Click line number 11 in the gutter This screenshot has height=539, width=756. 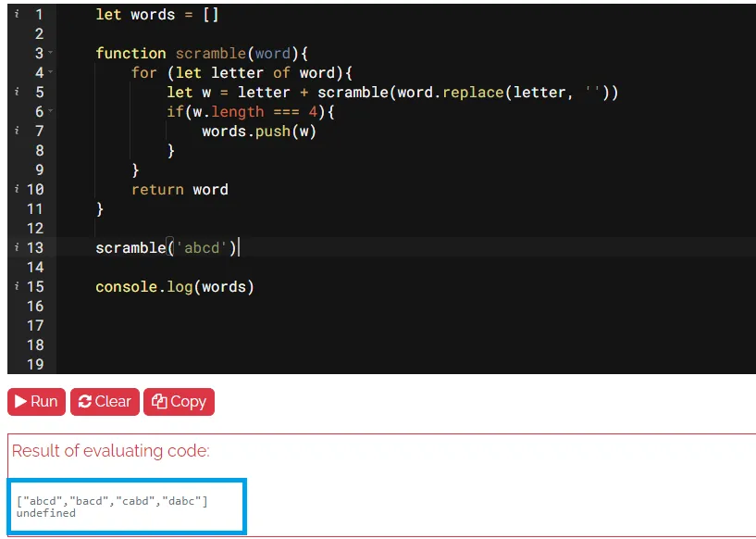(35, 209)
